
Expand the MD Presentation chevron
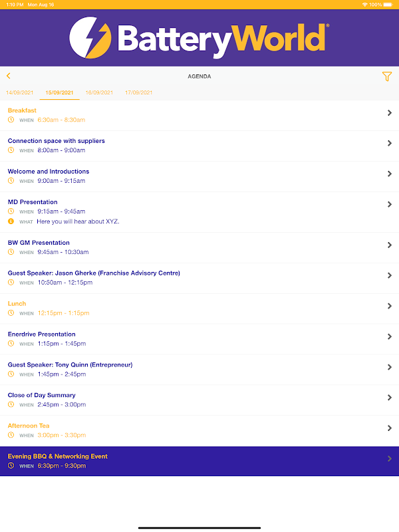point(390,204)
